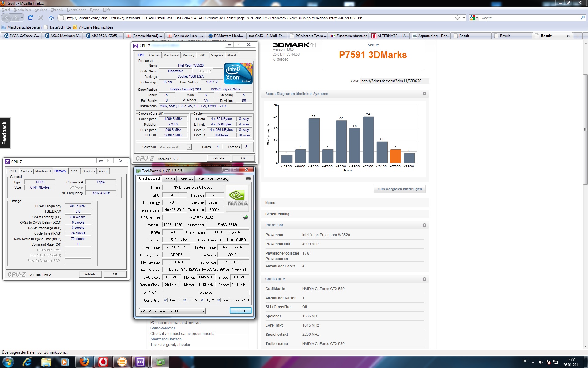Viewport: 588px width, 368px height.
Task: Open the PowerColor Giveaway tab in GPU-Z
Action: click(212, 179)
